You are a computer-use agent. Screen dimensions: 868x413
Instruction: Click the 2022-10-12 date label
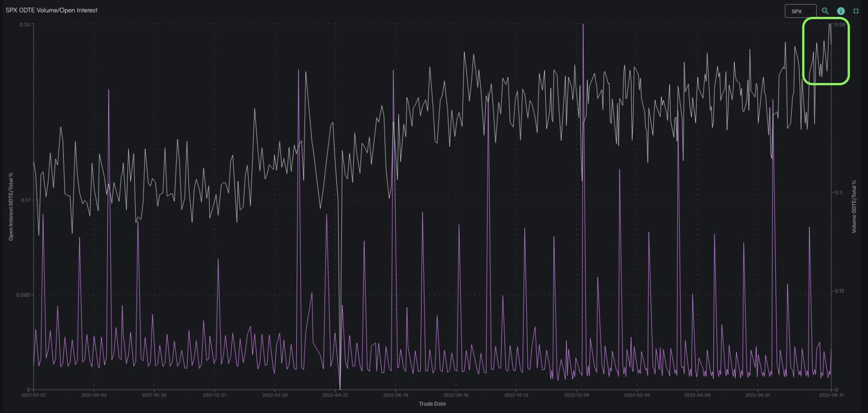pos(516,395)
